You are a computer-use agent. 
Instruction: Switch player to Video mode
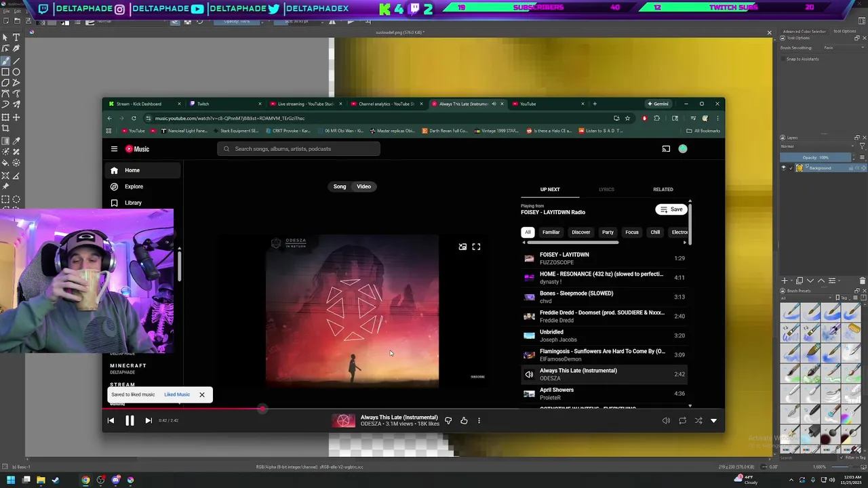point(364,186)
